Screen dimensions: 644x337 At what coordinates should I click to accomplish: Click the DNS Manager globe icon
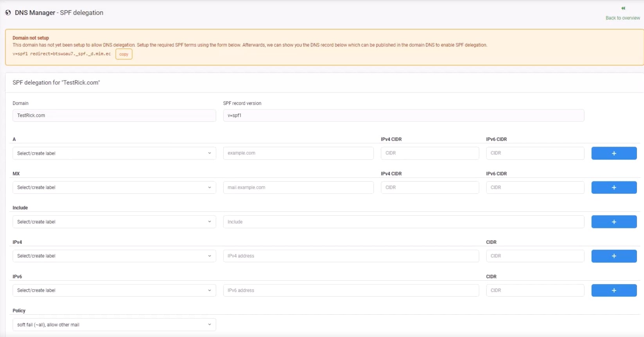click(x=8, y=13)
